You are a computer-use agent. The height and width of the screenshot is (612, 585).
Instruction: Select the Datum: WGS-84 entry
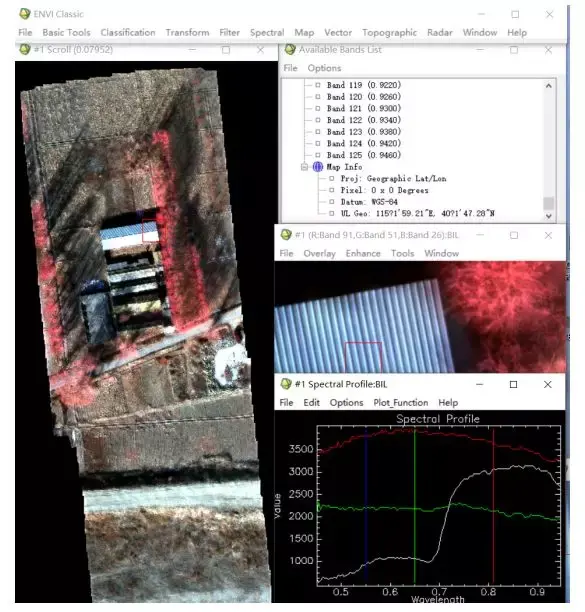[x=369, y=202]
